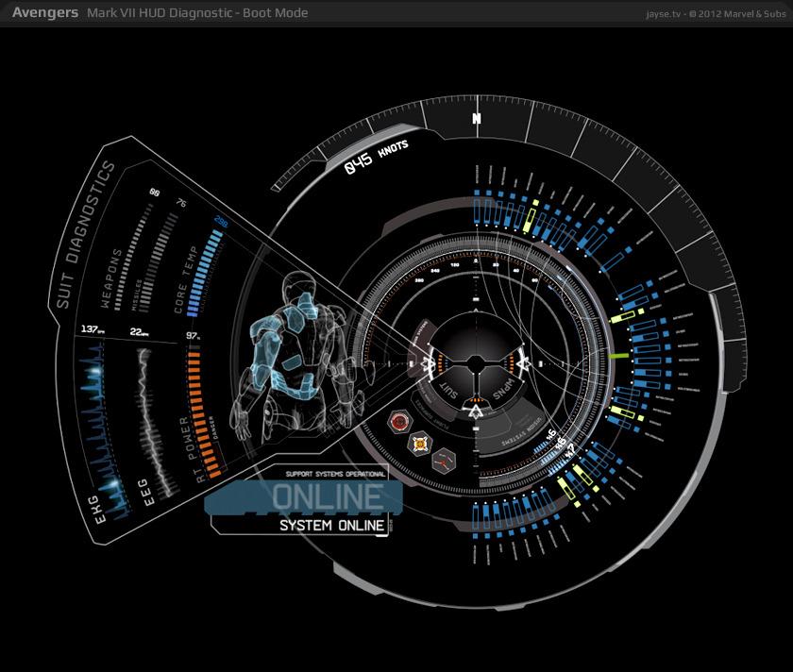
Task: Toggle the SUIT quadrant on the center dial
Action: pyautogui.click(x=449, y=389)
